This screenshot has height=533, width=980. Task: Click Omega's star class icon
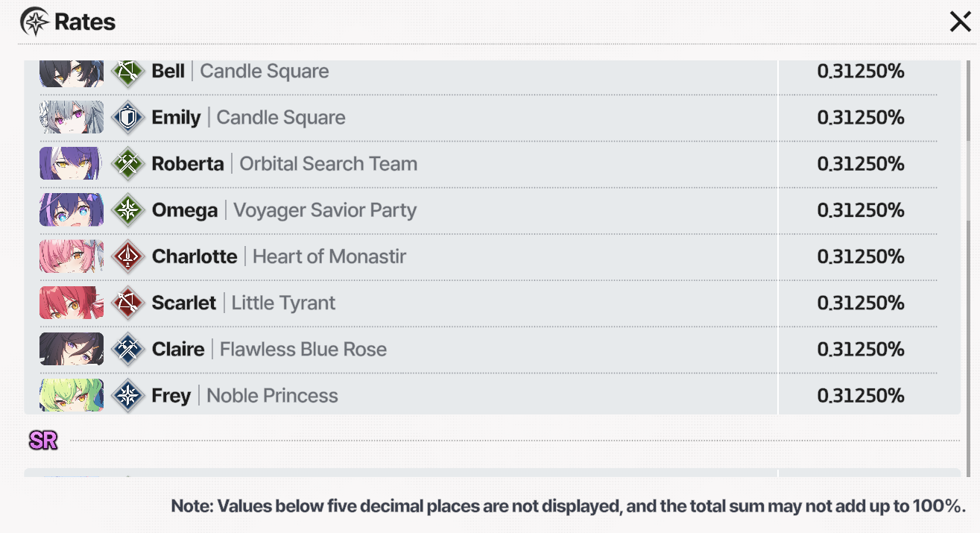[x=128, y=210]
